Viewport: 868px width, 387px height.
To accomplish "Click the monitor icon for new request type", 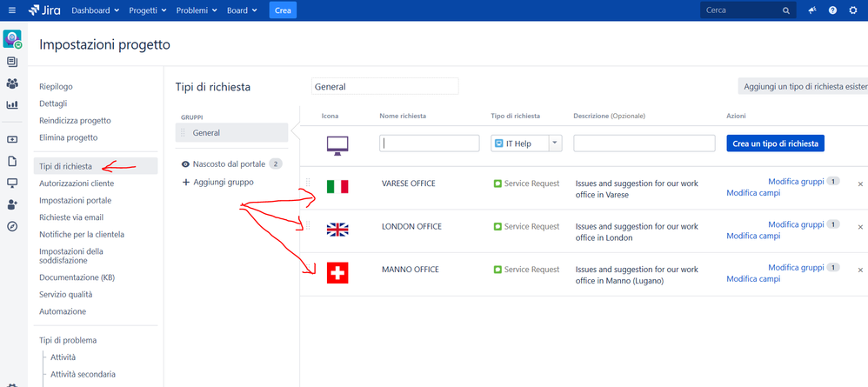I will [337, 144].
